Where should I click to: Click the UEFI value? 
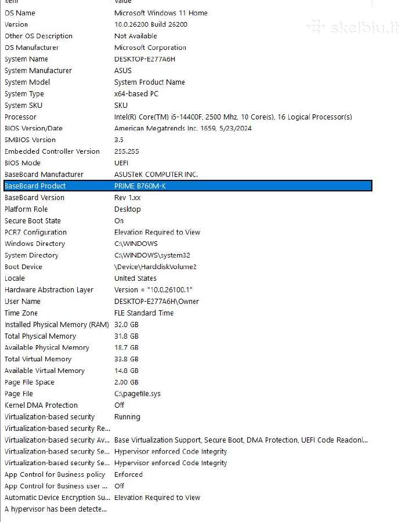(121, 163)
